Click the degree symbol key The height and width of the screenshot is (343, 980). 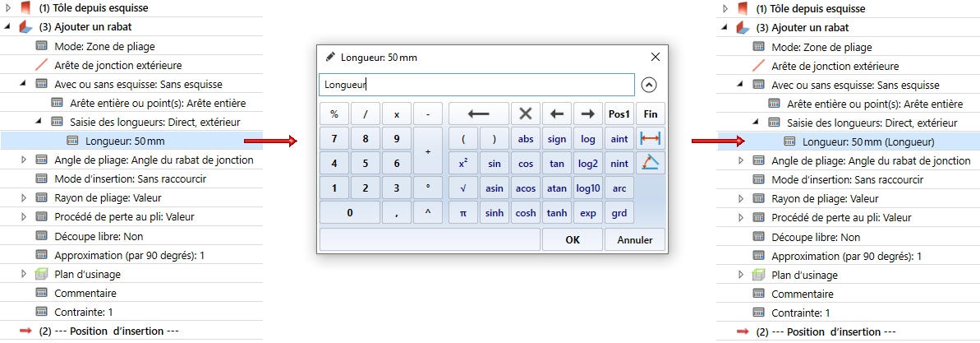(428, 188)
